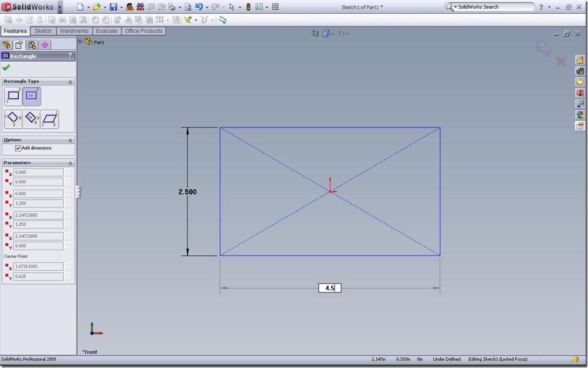
Task: Open the ConfigurationManager tab icon
Action: click(32, 45)
